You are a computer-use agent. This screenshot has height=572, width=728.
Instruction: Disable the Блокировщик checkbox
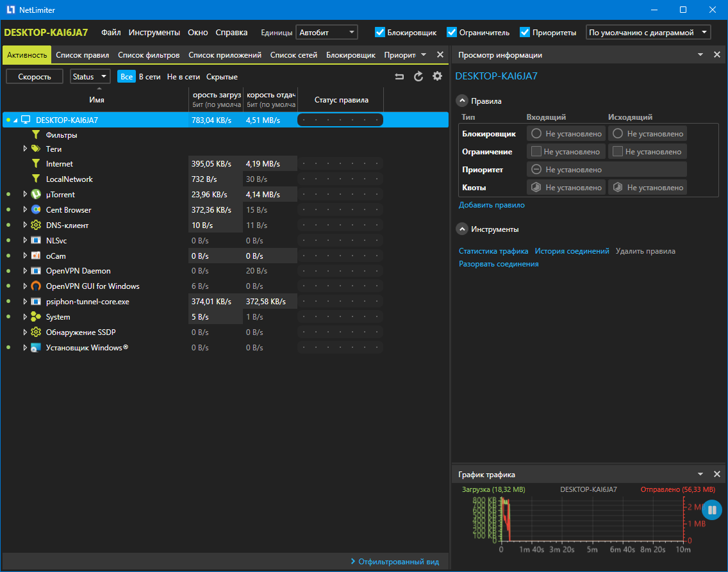[x=380, y=32]
